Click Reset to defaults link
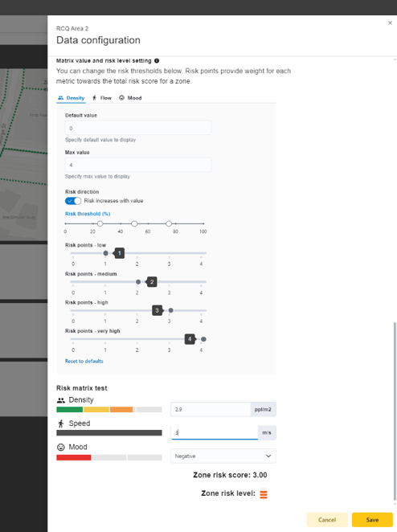The width and height of the screenshot is (397, 532). [84, 361]
